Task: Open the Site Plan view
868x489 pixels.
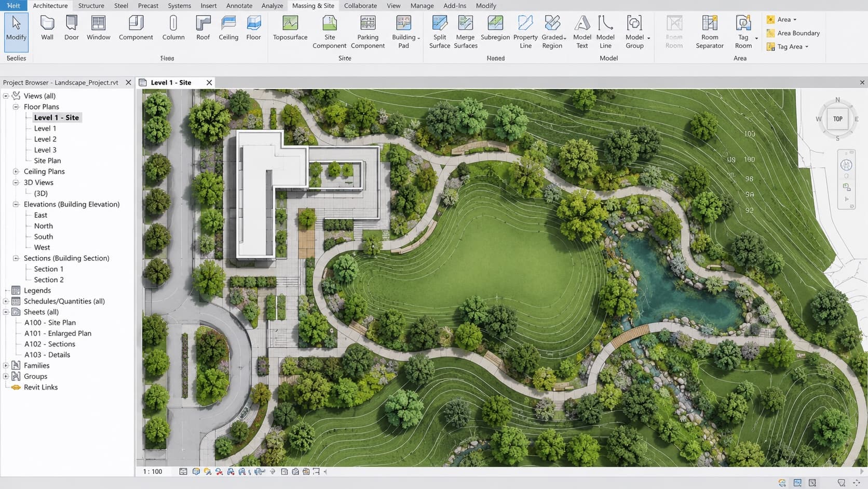Action: tap(47, 161)
